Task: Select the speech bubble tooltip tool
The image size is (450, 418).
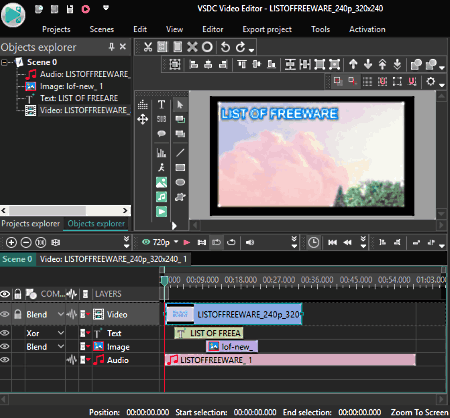Action: coord(161,134)
